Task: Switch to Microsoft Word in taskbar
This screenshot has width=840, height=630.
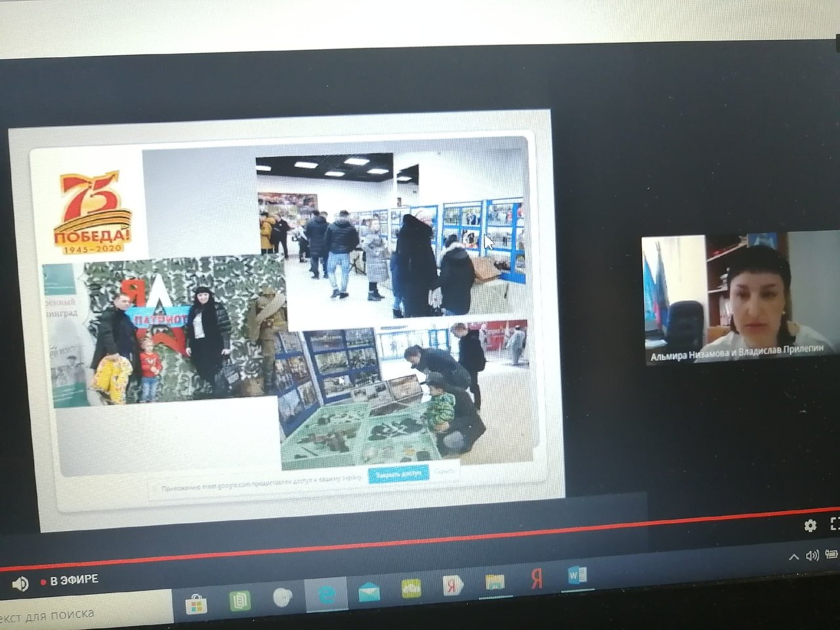Action: click(577, 576)
